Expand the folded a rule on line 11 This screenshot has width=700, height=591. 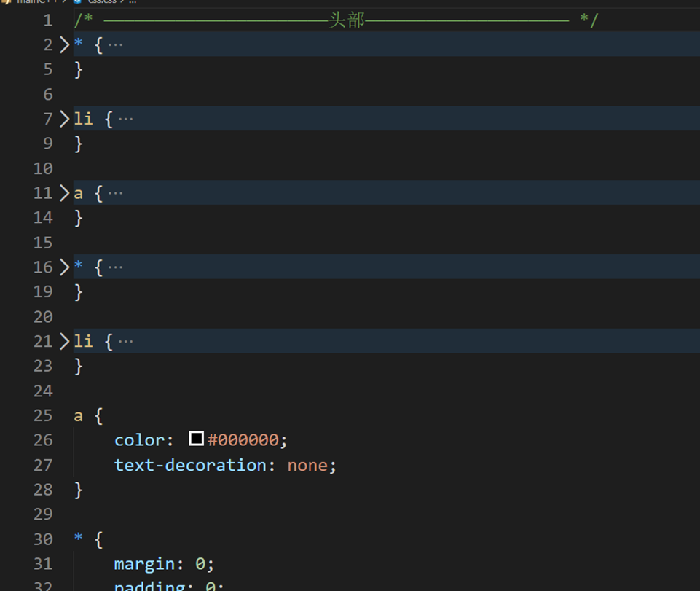pyautogui.click(x=64, y=192)
